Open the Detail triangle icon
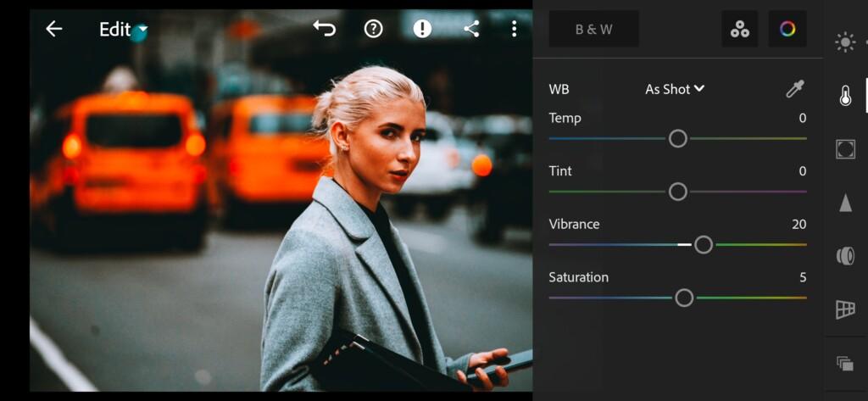 click(x=845, y=203)
